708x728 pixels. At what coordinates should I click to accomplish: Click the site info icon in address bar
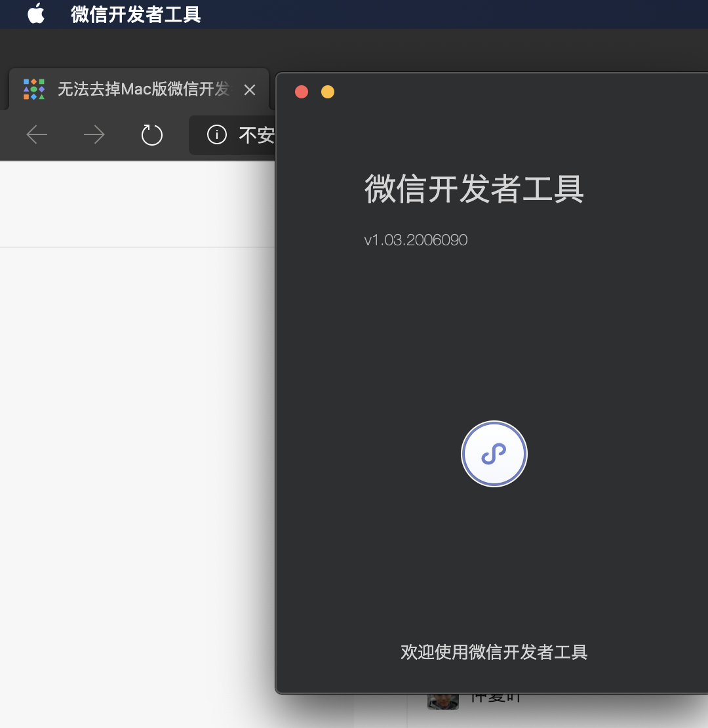click(x=217, y=134)
